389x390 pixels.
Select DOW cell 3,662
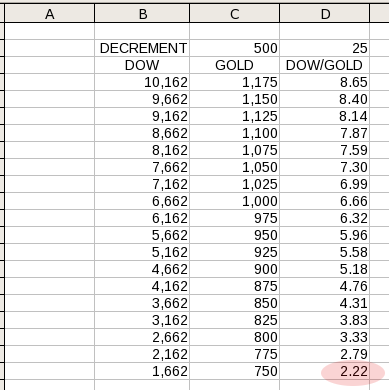(x=142, y=303)
